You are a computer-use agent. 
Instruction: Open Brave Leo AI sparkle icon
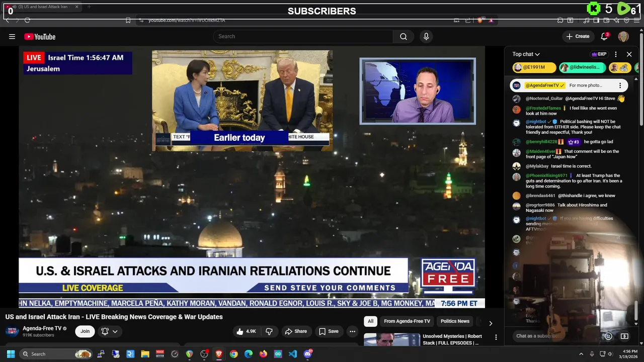click(616, 20)
